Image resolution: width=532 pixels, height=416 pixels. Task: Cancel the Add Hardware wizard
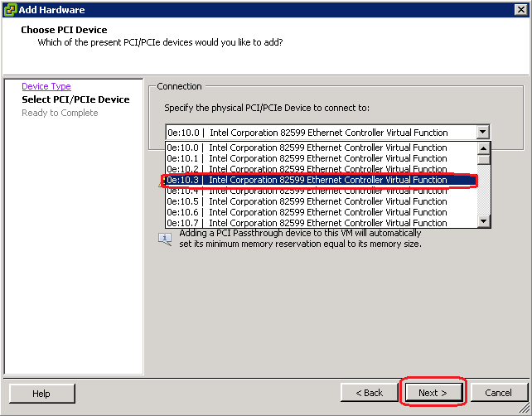tap(498, 393)
